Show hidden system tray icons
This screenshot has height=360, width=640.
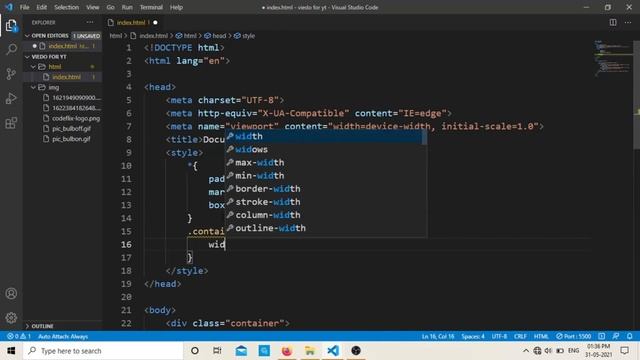526,351
